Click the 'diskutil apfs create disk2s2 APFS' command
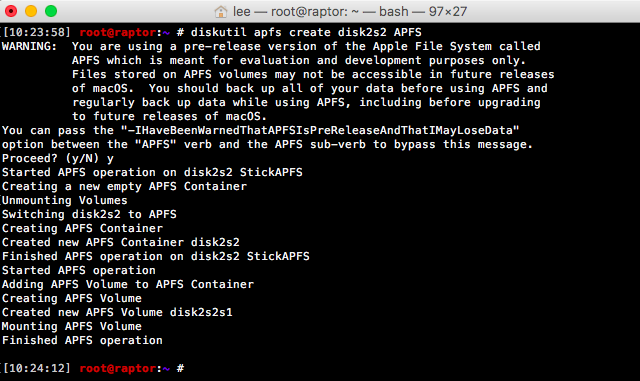The image size is (640, 381). tap(306, 32)
